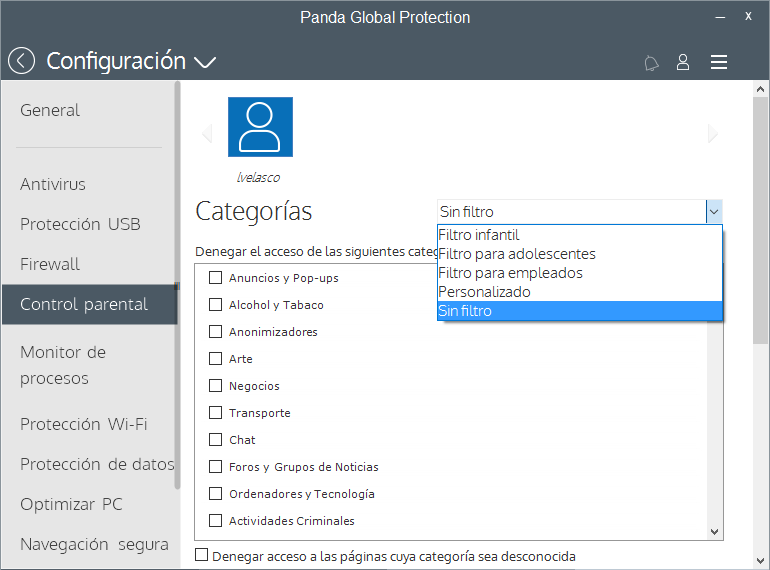
Task: Go to next user with right arrow
Action: click(713, 133)
